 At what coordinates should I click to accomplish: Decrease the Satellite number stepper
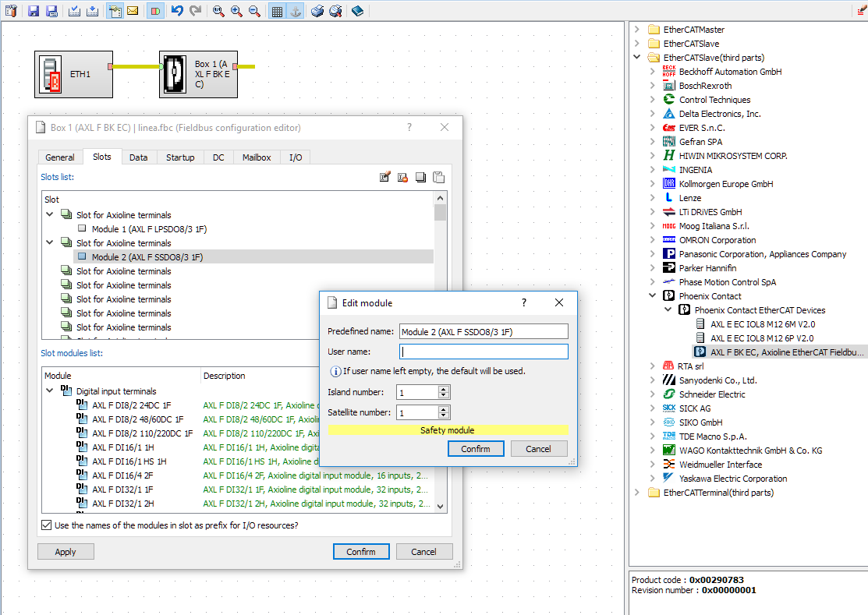(444, 416)
